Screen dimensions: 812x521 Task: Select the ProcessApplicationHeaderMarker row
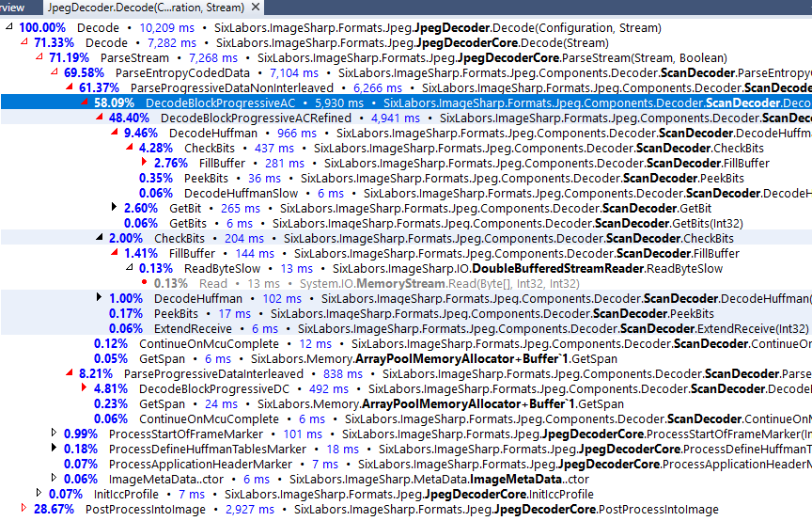click(x=406, y=464)
